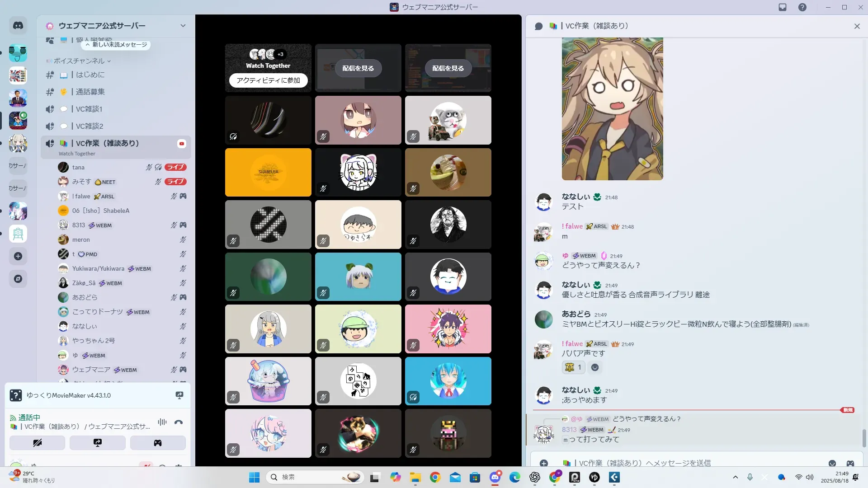868x488 pixels.
Task: Toggle camera in voice panel
Action: point(37,443)
